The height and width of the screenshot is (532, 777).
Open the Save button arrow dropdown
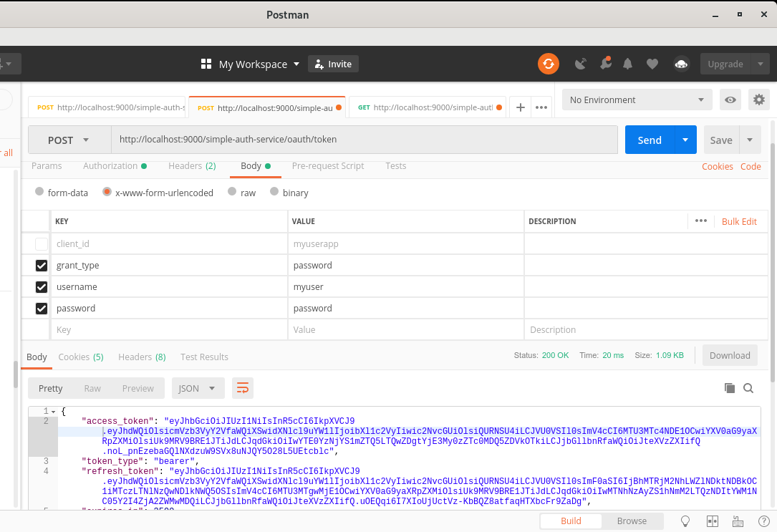(x=750, y=140)
